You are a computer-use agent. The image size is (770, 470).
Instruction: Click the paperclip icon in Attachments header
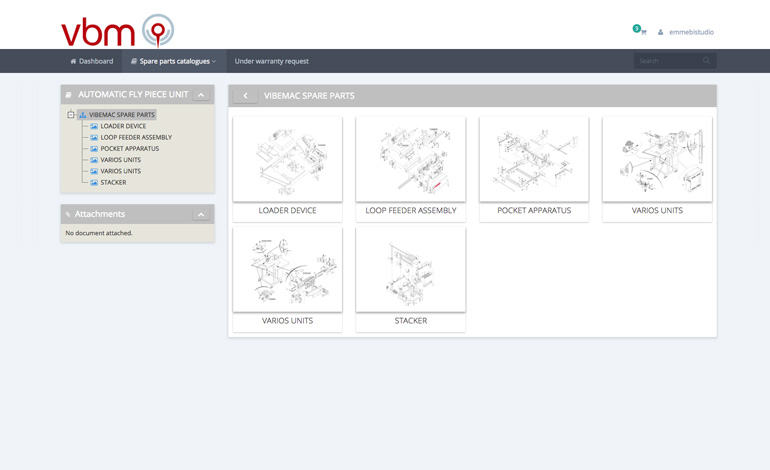click(68, 214)
